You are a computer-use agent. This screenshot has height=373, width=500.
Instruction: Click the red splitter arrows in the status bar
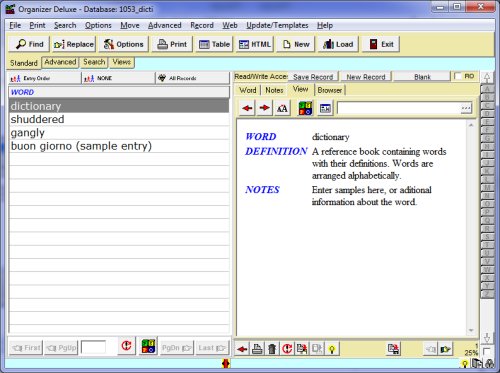pyautogui.click(x=226, y=363)
